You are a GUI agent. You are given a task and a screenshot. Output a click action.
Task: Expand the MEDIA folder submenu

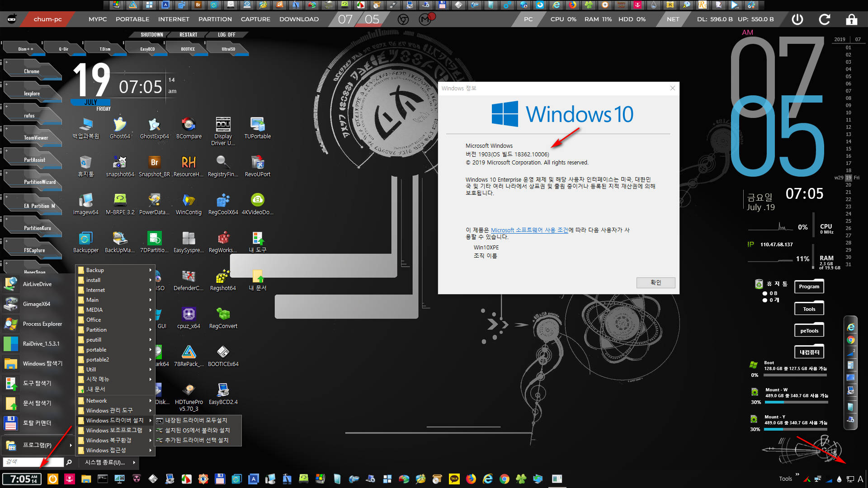click(x=115, y=310)
